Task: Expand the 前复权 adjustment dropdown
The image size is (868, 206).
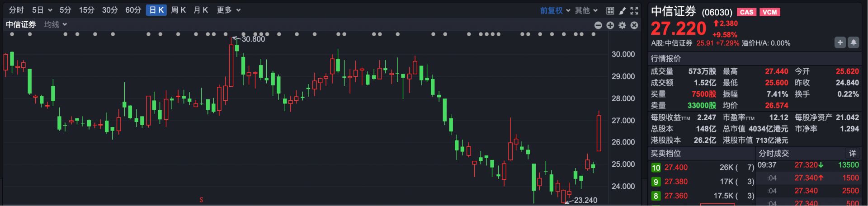Action: 555,10
